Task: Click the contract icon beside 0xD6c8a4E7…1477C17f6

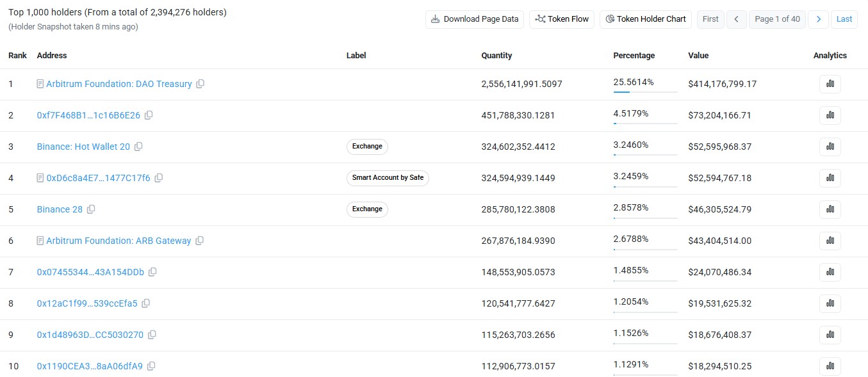Action: (40, 178)
